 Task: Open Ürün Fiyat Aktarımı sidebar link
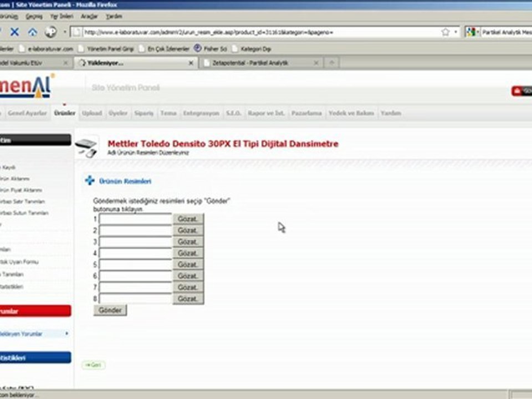click(21, 190)
